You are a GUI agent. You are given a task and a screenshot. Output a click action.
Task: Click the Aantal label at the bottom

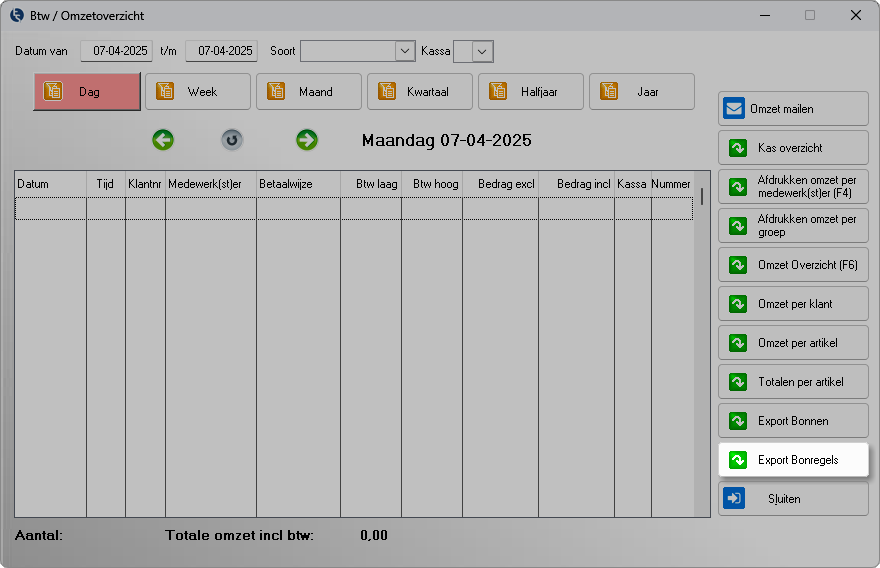tap(39, 535)
